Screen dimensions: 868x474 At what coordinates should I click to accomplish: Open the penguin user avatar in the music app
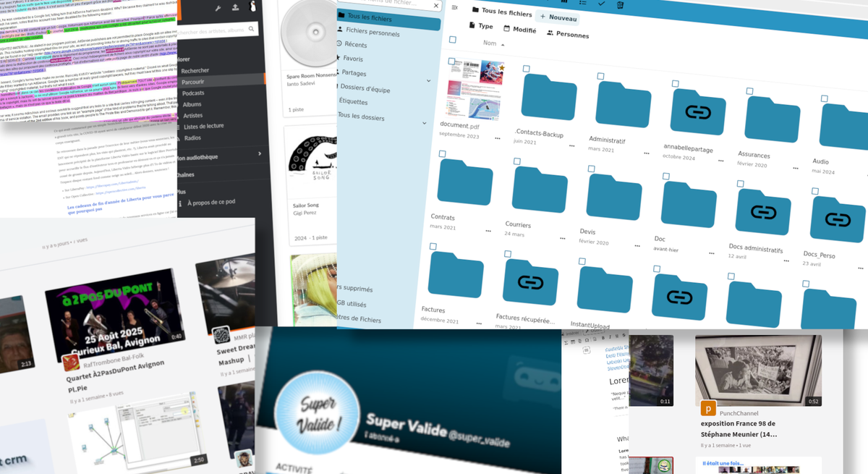pos(252,7)
